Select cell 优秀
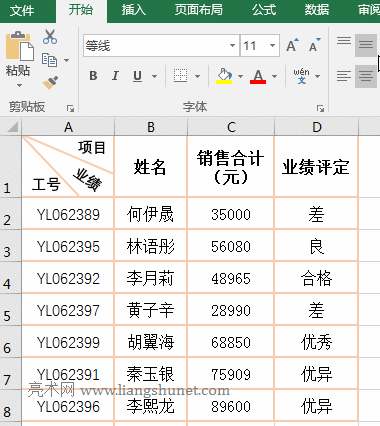The image size is (380, 426). coord(316,342)
